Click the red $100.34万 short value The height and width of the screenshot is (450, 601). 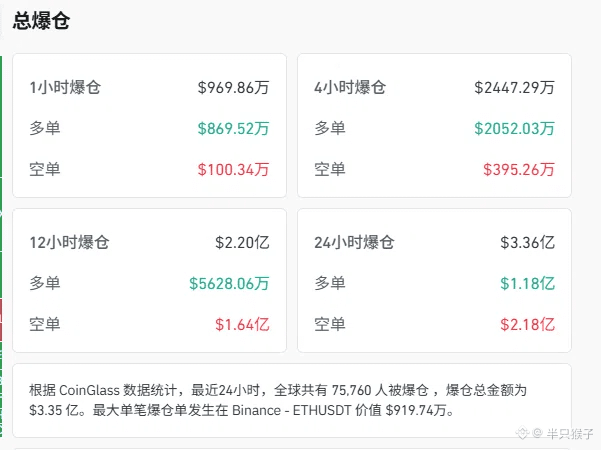[233, 169]
